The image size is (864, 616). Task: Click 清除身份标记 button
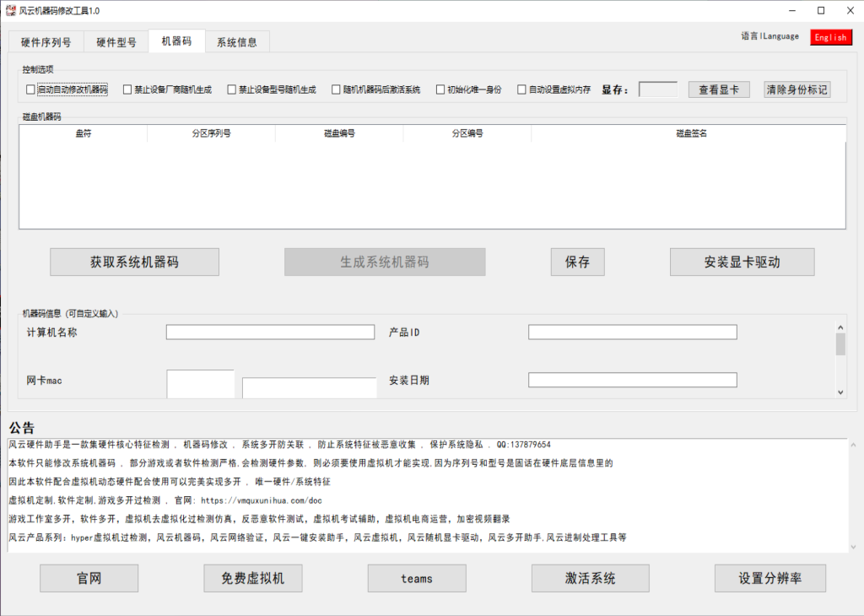point(794,89)
